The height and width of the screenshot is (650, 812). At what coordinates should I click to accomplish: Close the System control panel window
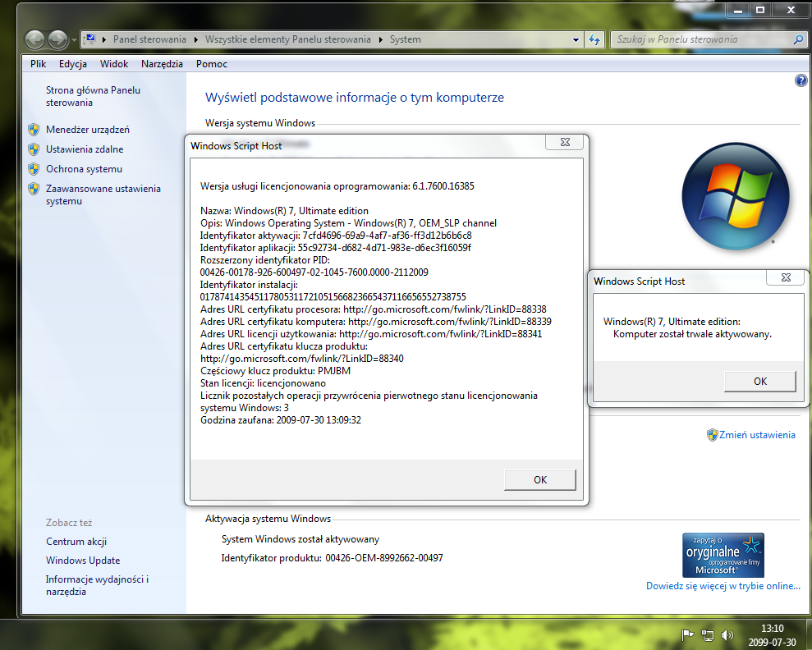coord(791,10)
